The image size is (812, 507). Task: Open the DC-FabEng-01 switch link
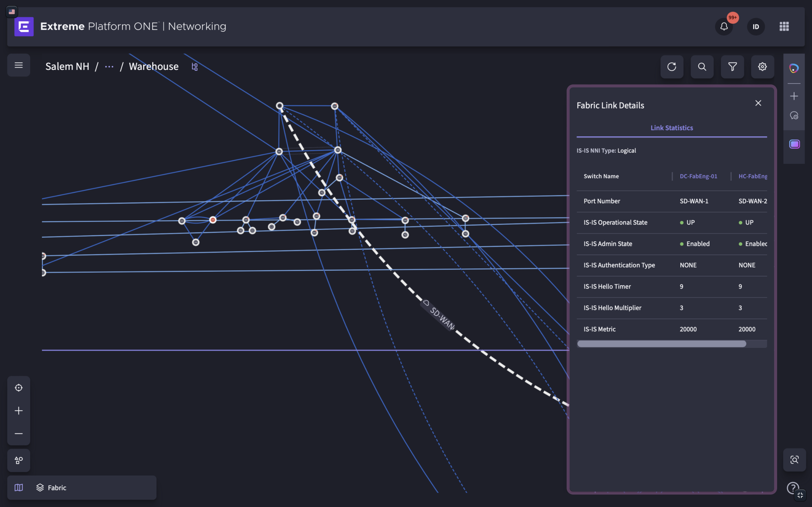698,176
